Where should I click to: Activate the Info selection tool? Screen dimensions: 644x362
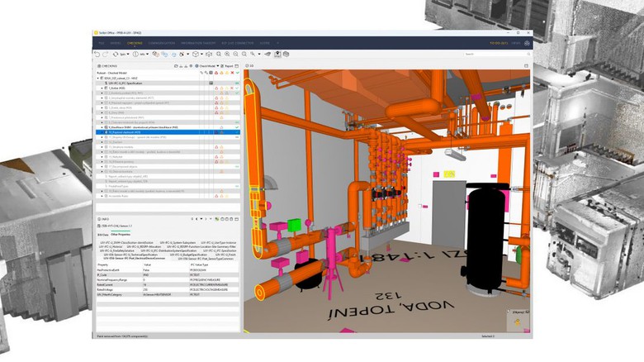point(134,54)
